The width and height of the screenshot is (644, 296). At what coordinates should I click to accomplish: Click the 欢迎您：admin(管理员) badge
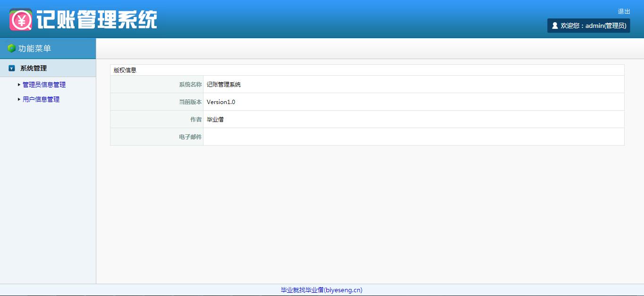click(589, 26)
